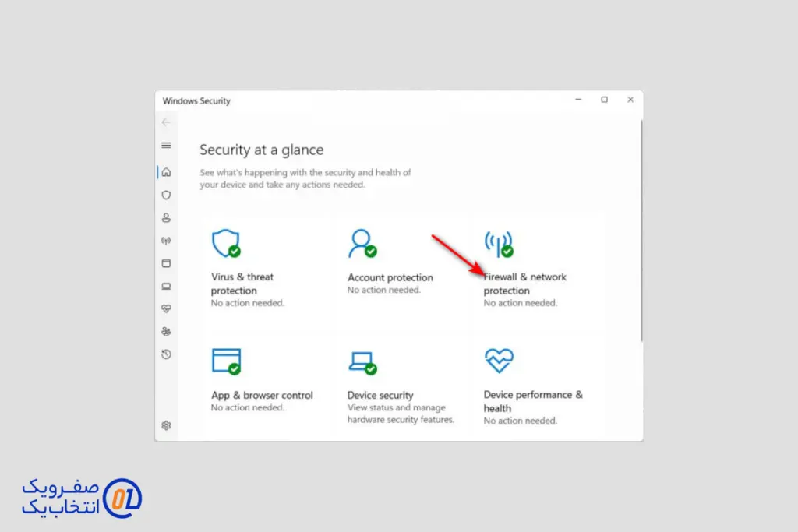This screenshot has height=532, width=798.
Task: Minimize the Windows Security window
Action: click(578, 100)
